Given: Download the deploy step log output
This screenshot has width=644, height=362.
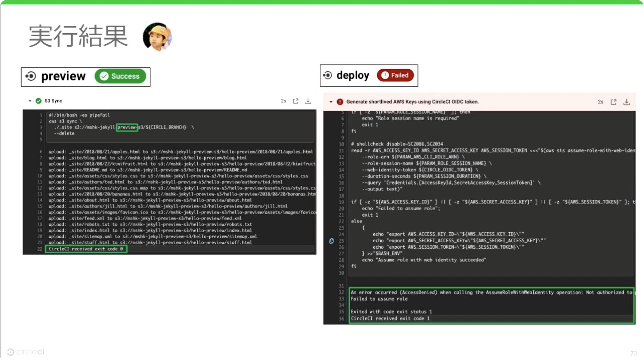Looking at the screenshot, I should coord(627,102).
